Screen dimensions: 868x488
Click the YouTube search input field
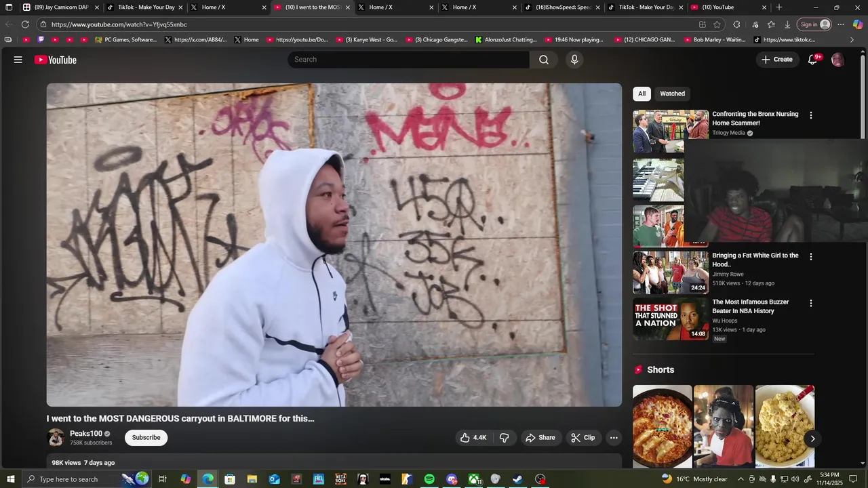click(409, 60)
